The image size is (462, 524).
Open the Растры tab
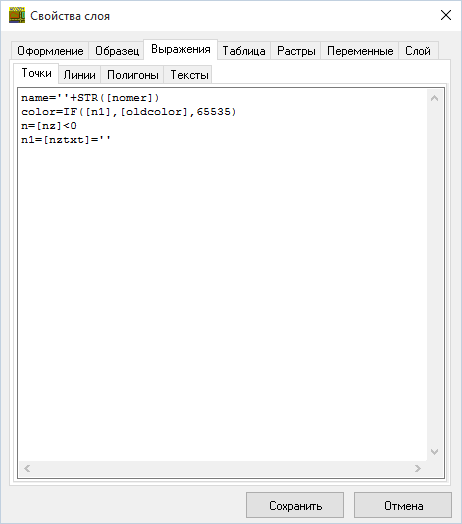point(296,51)
